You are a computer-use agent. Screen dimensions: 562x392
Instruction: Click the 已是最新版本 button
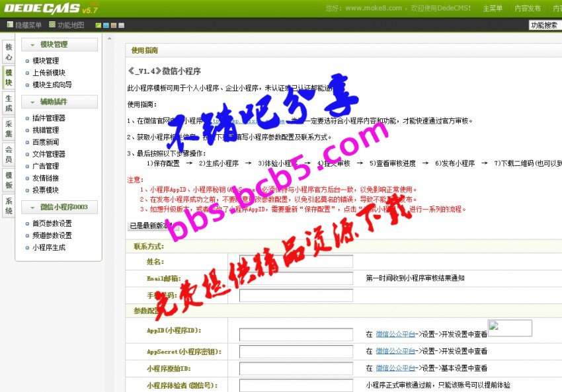[153, 225]
